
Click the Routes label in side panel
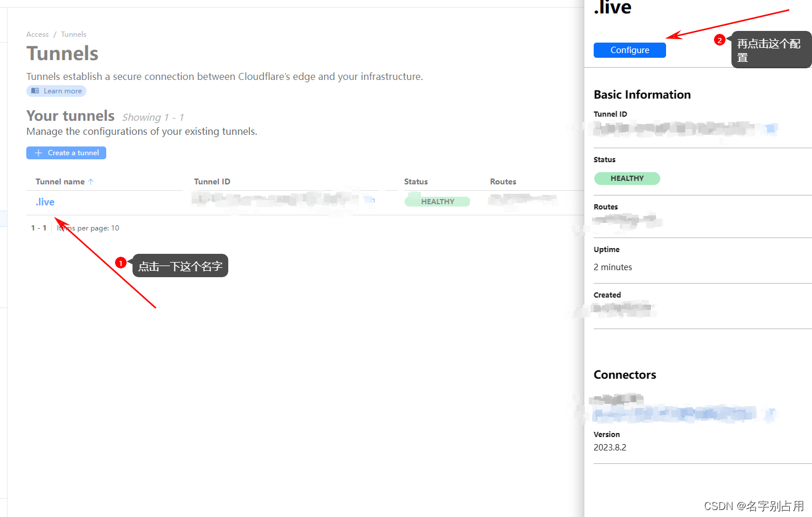[x=605, y=207]
